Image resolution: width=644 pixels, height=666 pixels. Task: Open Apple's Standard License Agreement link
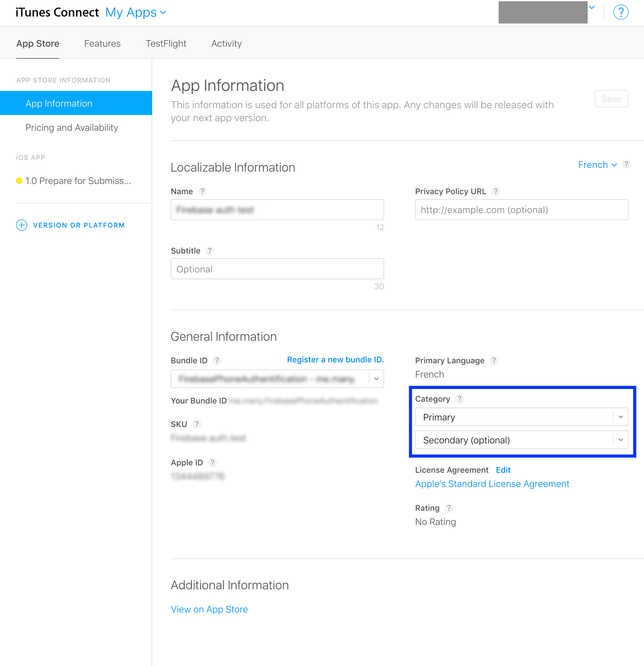(x=492, y=484)
